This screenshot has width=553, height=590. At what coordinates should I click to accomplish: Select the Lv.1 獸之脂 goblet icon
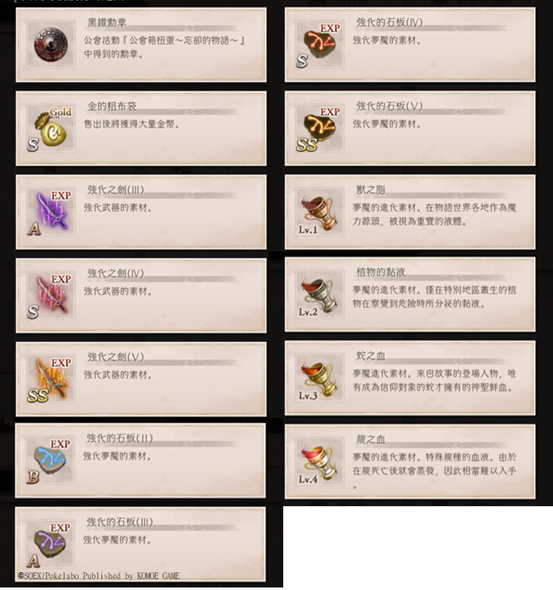320,212
